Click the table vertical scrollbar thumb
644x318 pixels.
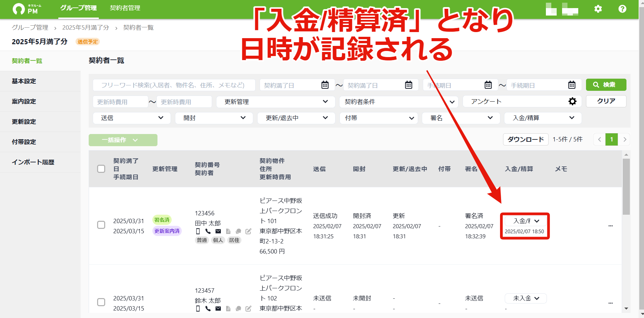click(x=626, y=186)
